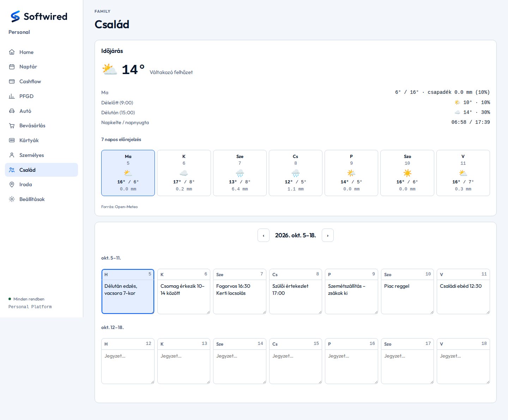
Task: Open the Naptár menu item
Action: [x=41, y=67]
